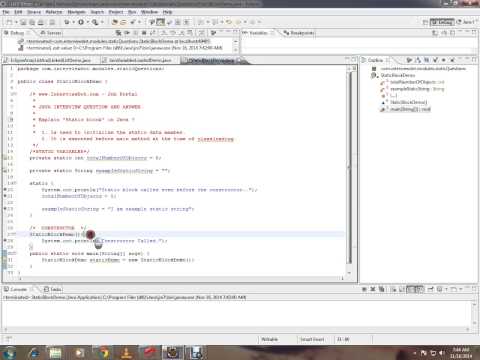480x360 pixels.
Task: Select the static initializer {...} in Outline
Action: 389,96
